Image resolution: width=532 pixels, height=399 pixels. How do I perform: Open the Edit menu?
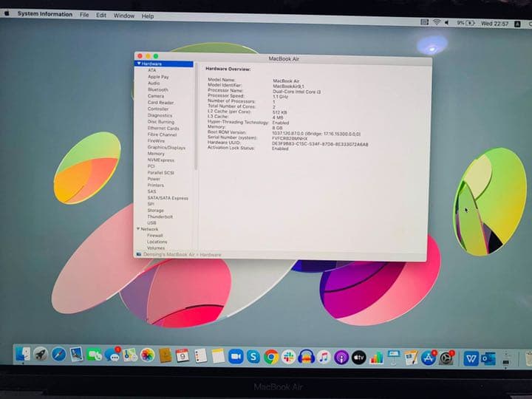(101, 16)
